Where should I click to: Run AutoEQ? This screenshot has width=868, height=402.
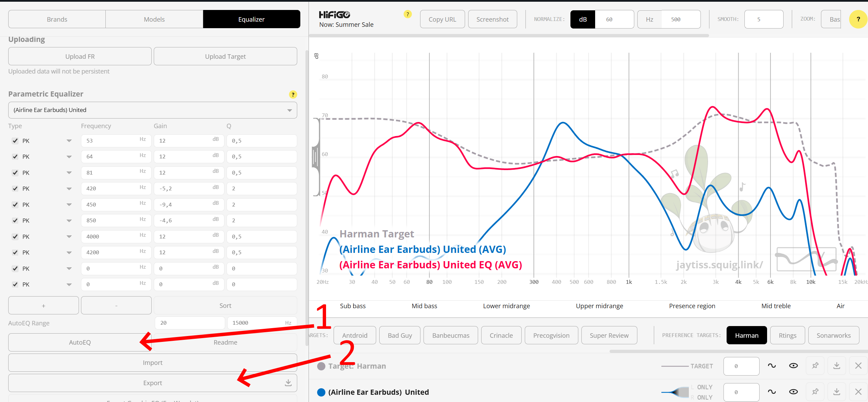coord(80,343)
